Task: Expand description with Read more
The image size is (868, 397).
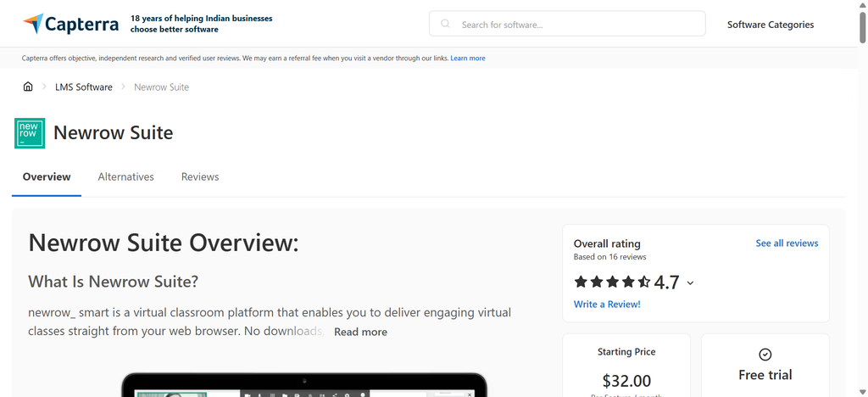Action: tap(360, 332)
